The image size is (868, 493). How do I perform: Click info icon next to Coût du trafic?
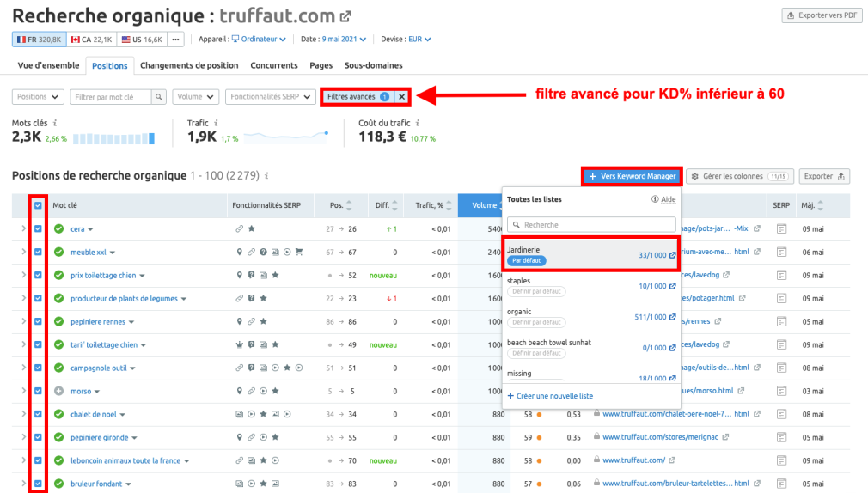coord(418,123)
